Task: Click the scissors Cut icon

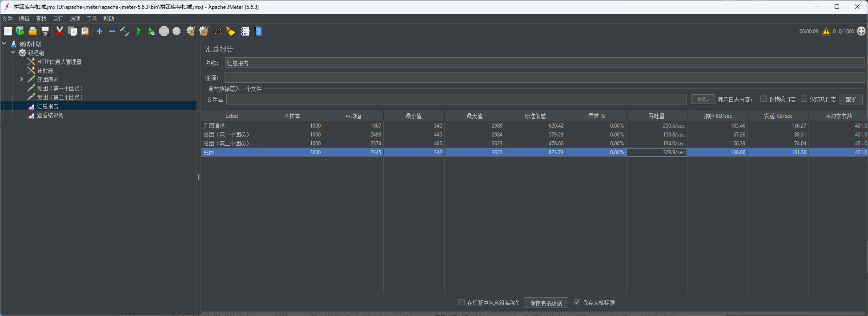Action: (60, 31)
